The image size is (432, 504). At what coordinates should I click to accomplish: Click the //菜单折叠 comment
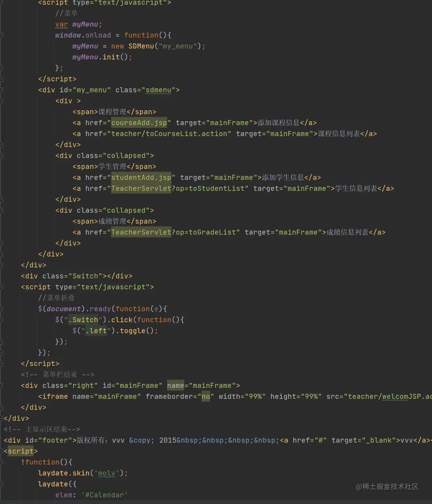coord(56,298)
